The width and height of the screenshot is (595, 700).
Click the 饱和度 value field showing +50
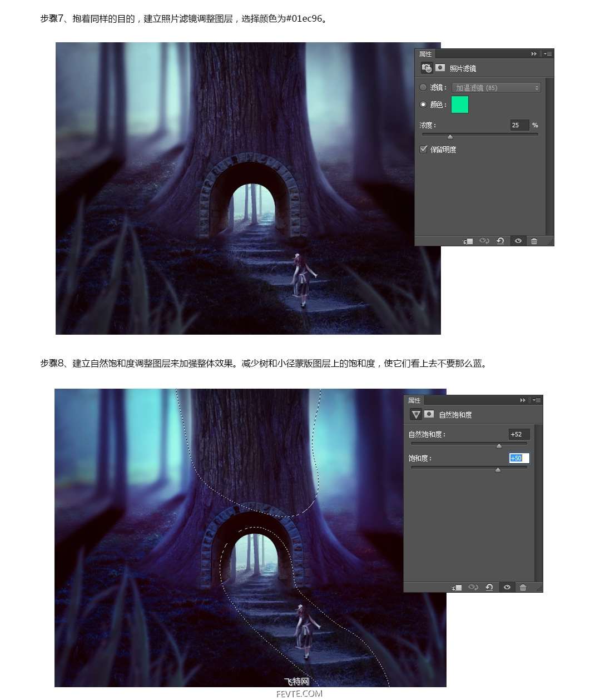[x=519, y=458]
